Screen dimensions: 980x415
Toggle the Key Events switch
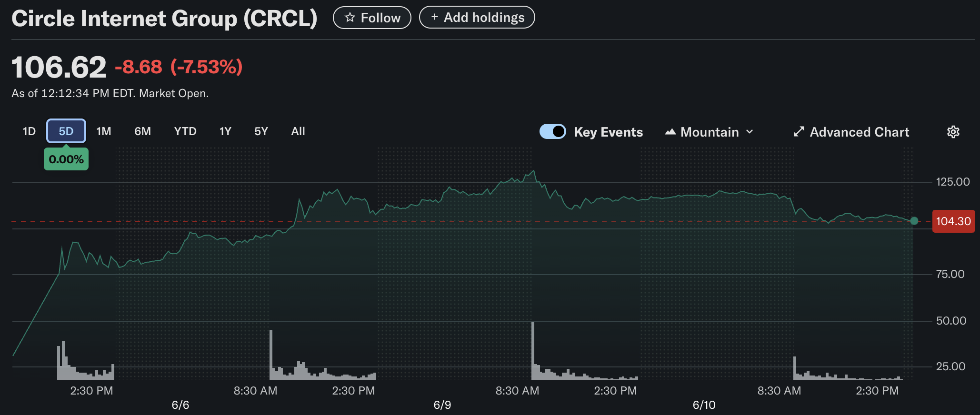point(553,131)
